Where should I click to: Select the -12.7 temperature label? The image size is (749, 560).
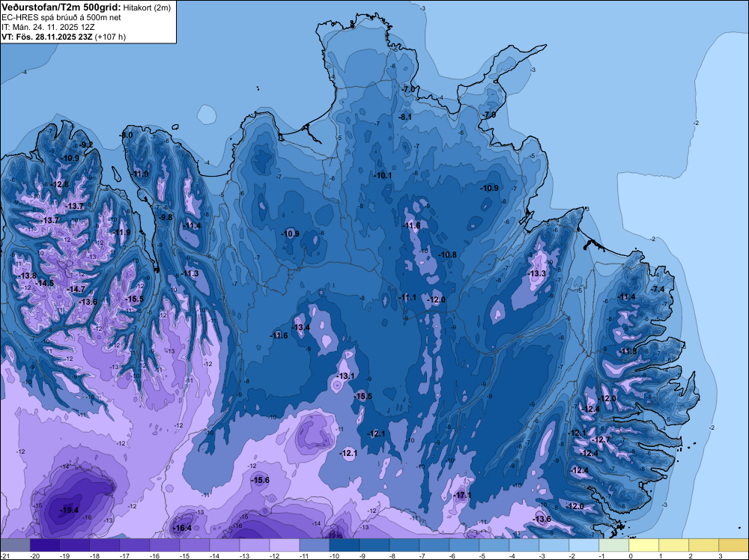601,439
